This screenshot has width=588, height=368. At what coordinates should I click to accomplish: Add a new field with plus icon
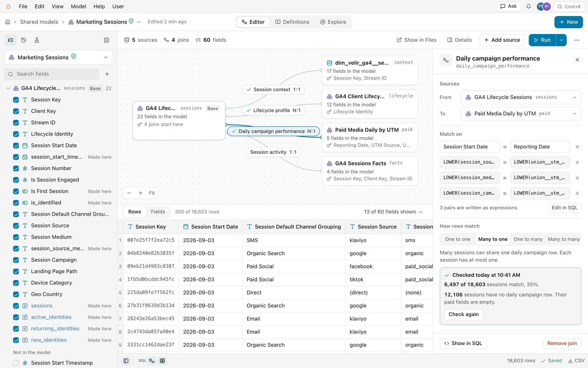point(107,74)
